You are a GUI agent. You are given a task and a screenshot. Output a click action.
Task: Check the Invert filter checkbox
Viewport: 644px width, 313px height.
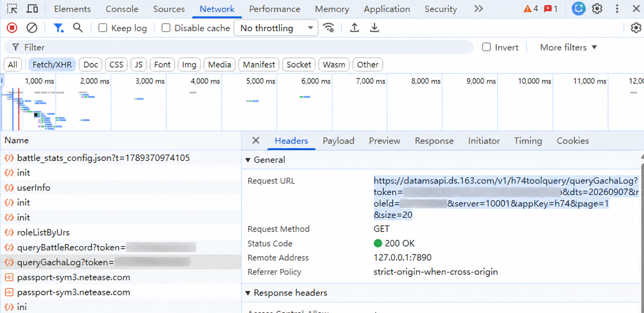coord(487,47)
